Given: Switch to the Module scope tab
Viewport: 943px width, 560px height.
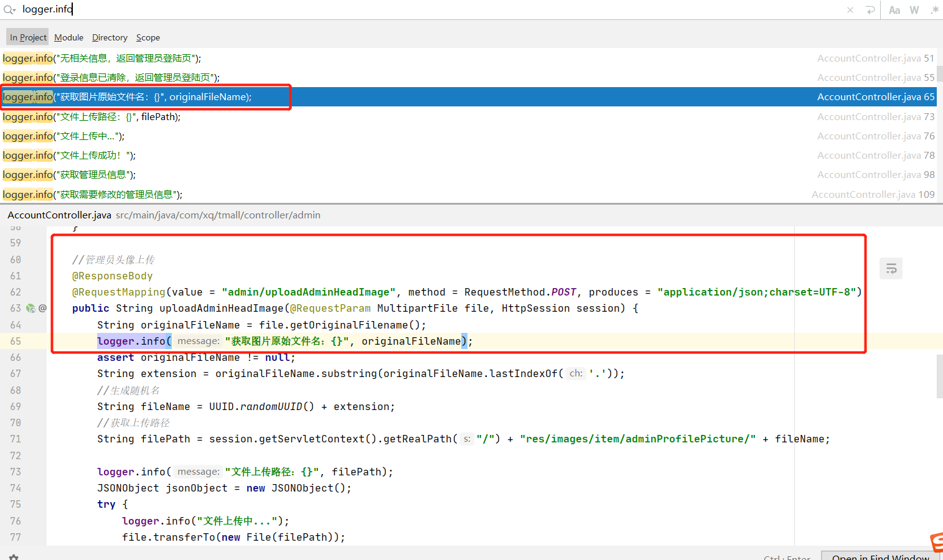Looking at the screenshot, I should 68,37.
